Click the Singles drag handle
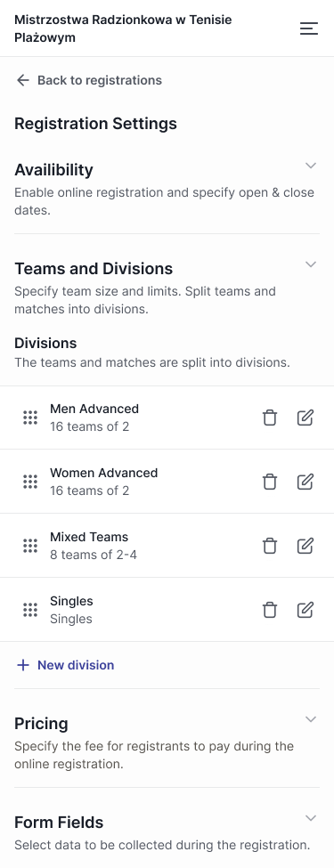The height and width of the screenshot is (868, 334). pyautogui.click(x=30, y=610)
